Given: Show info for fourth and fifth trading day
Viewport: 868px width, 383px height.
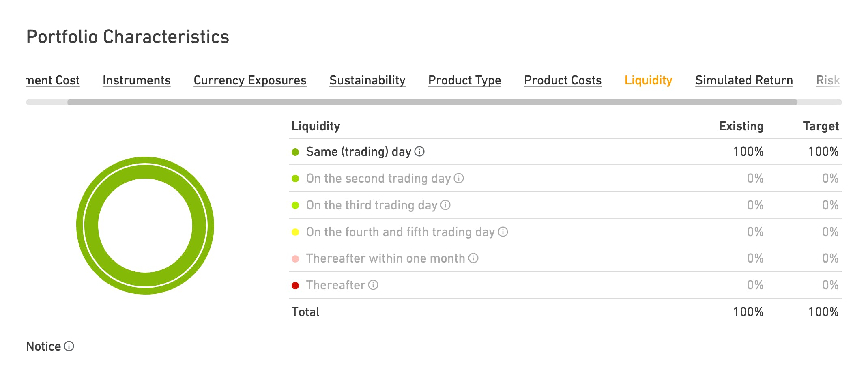Looking at the screenshot, I should [503, 232].
